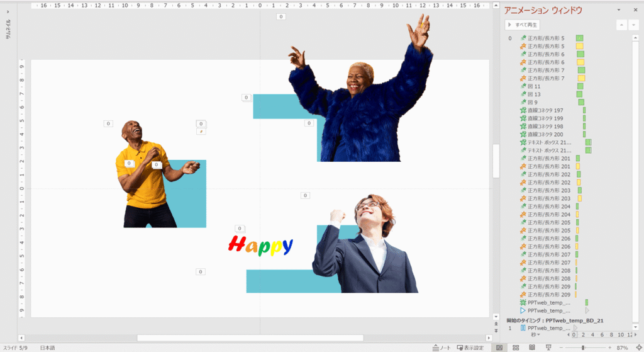
Task: Select 直線コネクタ 197 animation entry
Action: click(545, 110)
